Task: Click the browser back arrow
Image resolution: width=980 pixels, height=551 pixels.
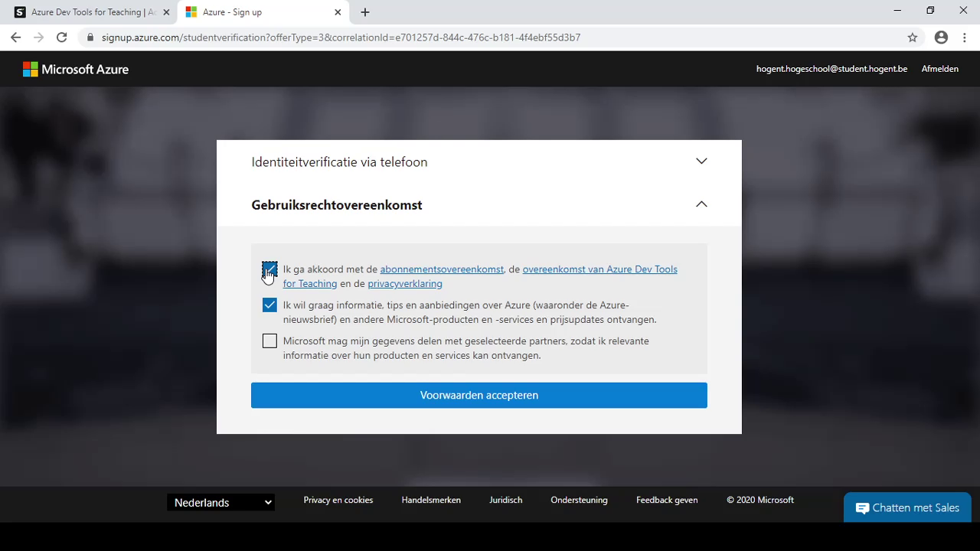Action: tap(15, 37)
